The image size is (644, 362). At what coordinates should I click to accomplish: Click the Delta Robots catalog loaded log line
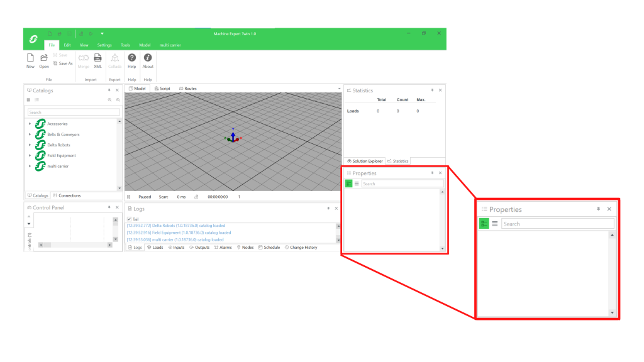[176, 226]
